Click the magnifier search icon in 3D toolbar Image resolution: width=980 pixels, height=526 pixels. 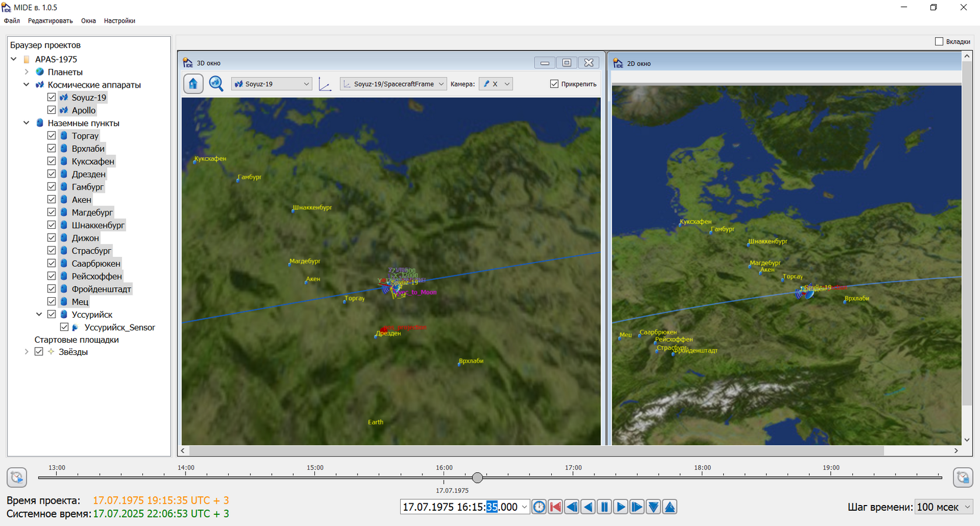pos(216,84)
